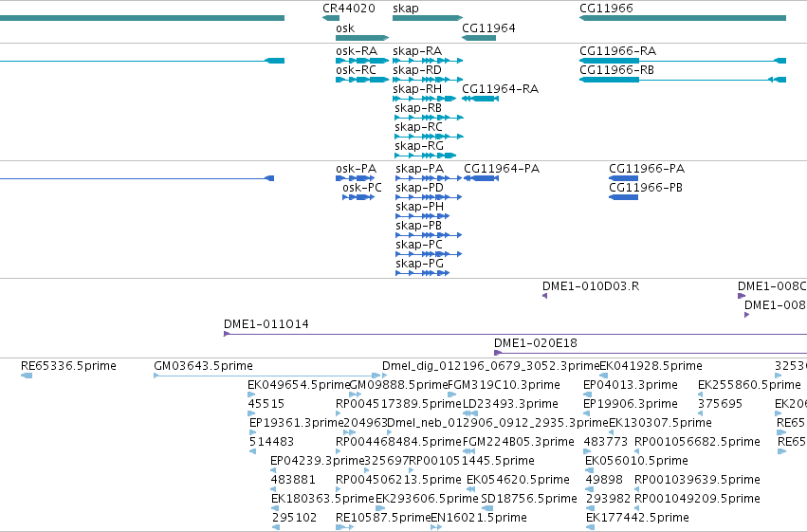Click the LD23493.3prime EST label
The width and height of the screenshot is (807, 532).
pos(510,404)
